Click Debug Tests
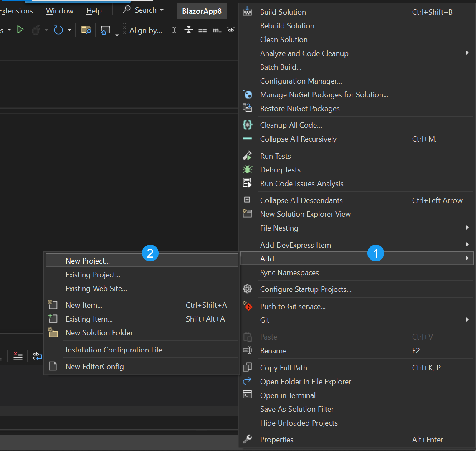This screenshot has width=476, height=451. [x=357, y=170]
